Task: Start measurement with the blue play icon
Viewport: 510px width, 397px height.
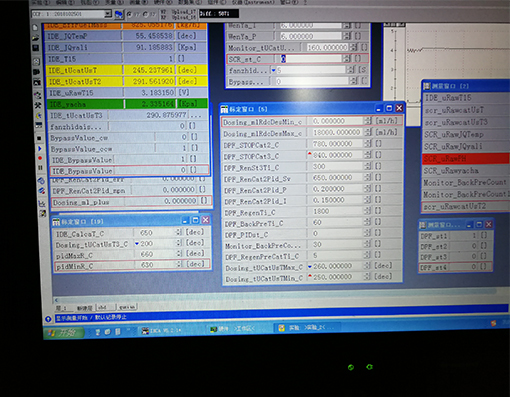Action: coord(39,148)
